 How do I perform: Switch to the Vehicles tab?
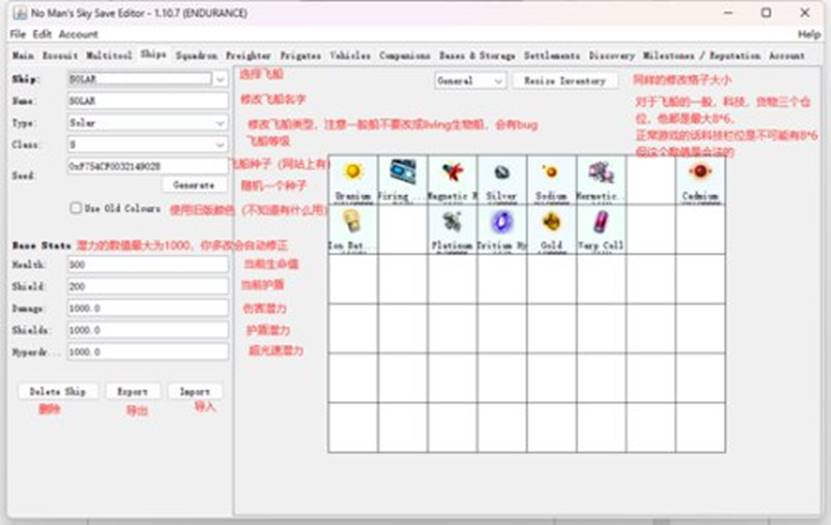(x=350, y=56)
